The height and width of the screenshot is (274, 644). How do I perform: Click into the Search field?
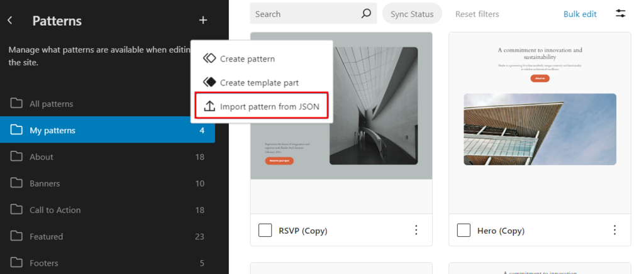[x=305, y=14]
